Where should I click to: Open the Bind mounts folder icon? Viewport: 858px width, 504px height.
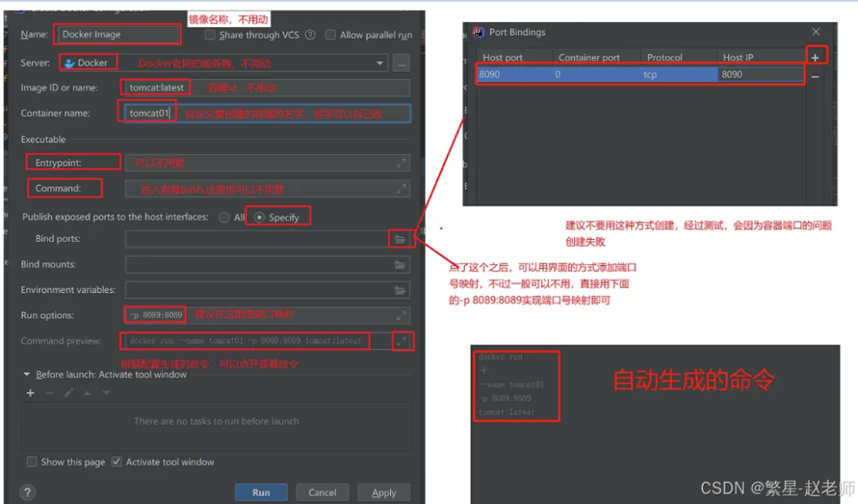pos(400,264)
